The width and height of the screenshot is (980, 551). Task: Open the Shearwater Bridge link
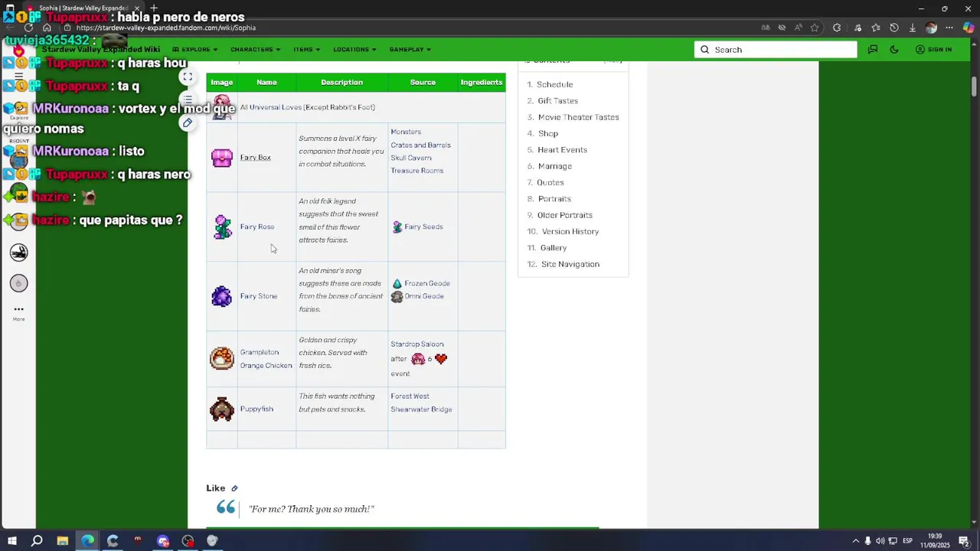421,409
